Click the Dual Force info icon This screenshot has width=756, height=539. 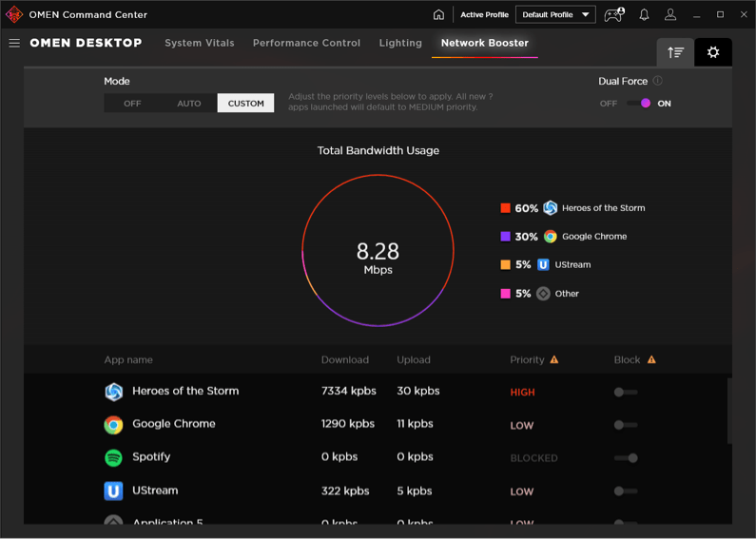658,81
